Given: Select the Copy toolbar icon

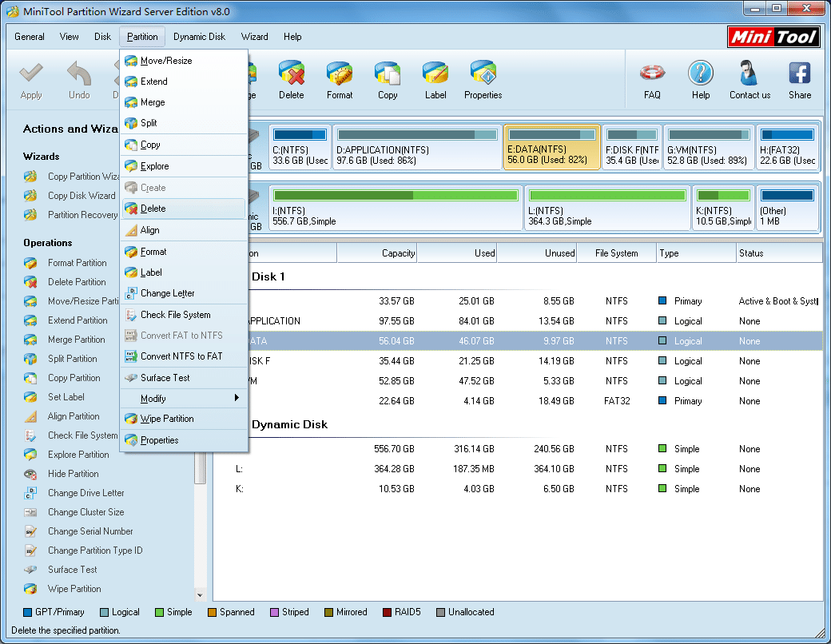Looking at the screenshot, I should (x=387, y=80).
